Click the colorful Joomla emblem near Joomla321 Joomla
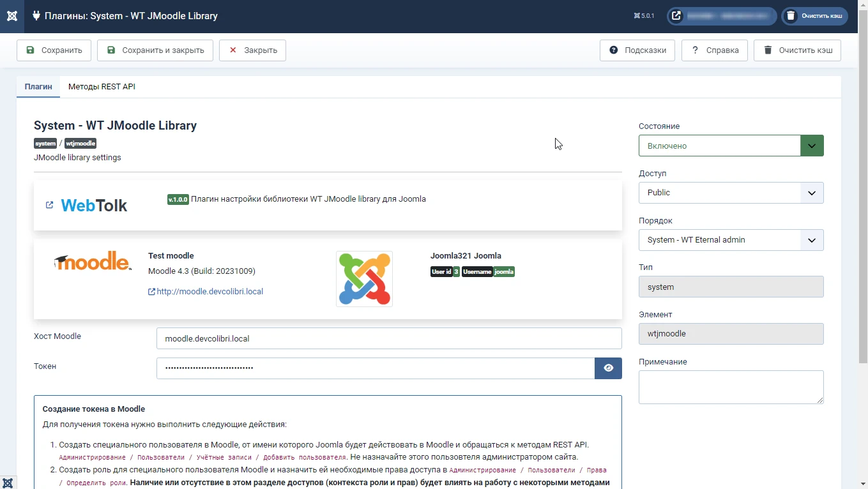This screenshot has height=489, width=868. pos(364,278)
